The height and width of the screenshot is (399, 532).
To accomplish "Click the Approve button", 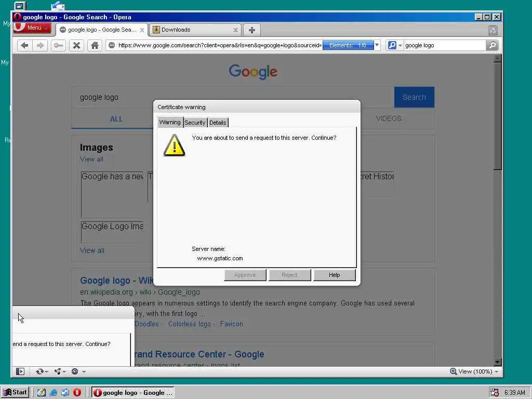I will click(245, 275).
